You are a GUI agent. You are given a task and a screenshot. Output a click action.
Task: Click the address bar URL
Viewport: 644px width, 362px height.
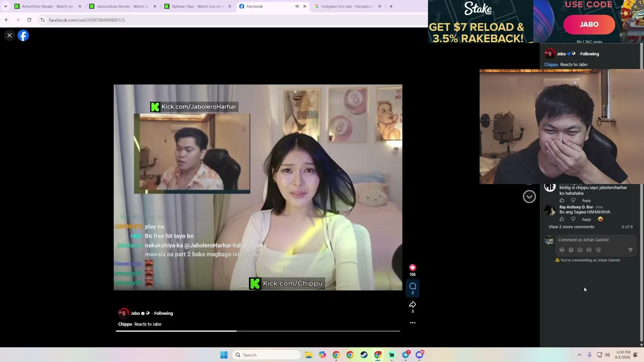[87, 20]
